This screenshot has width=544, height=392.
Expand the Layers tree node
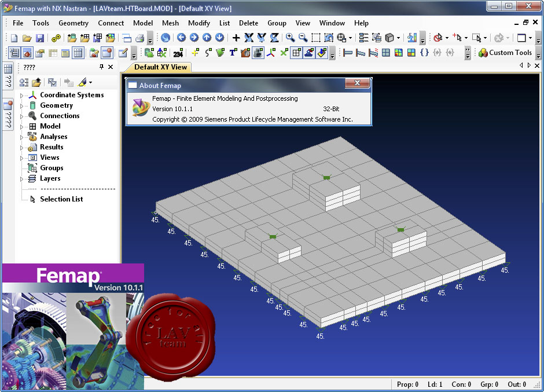[x=21, y=179]
